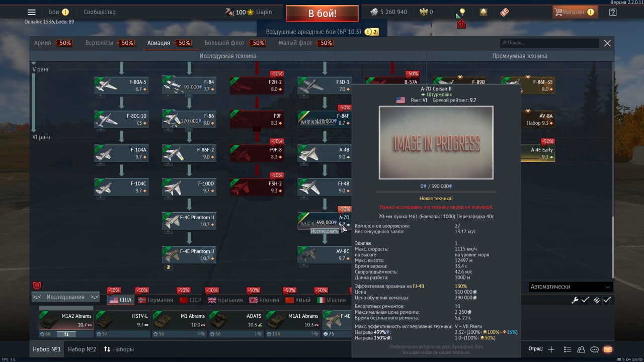Image resolution: width=644 pixels, height=362 pixels.
Task: Select the A-4E Early premium aircraft
Action: pyautogui.click(x=538, y=153)
